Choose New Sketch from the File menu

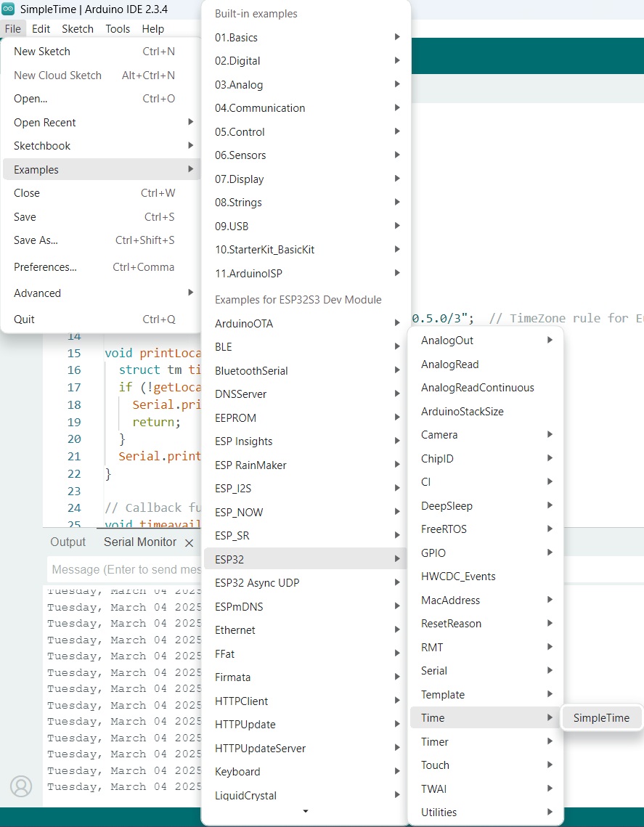click(101, 52)
